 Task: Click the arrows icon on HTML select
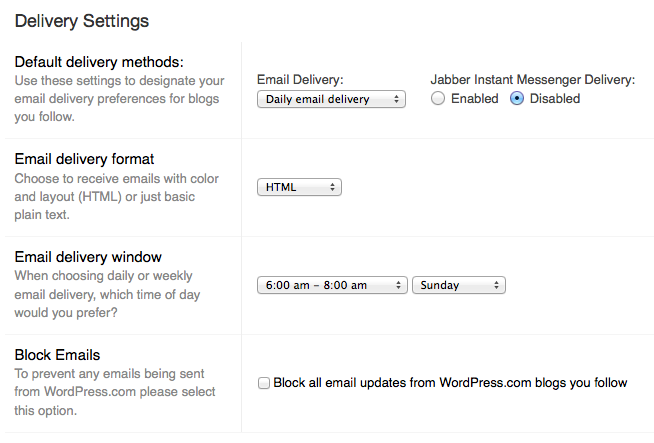[x=332, y=187]
